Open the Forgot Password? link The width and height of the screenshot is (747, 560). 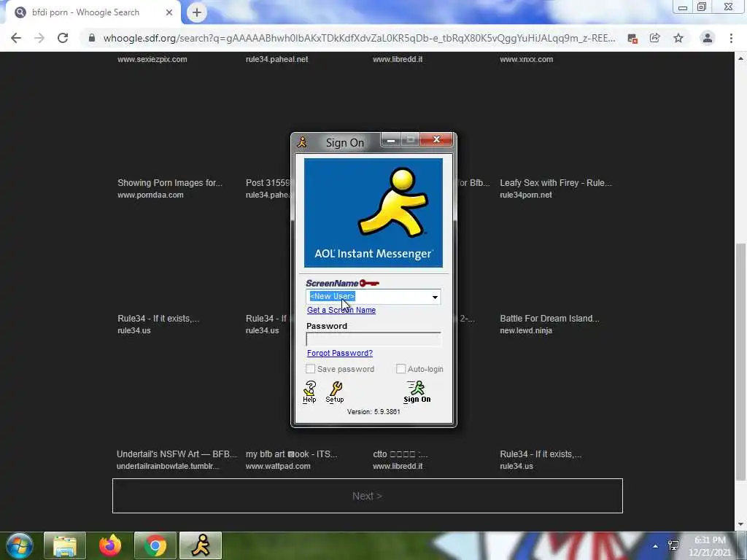click(340, 353)
